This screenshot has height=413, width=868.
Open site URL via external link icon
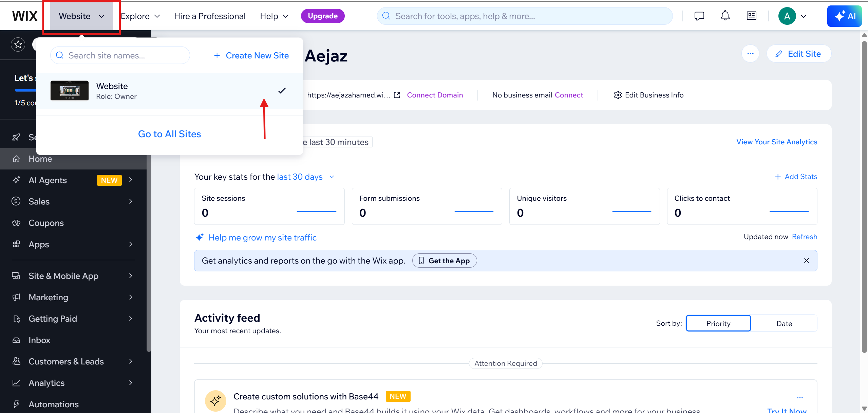(397, 95)
